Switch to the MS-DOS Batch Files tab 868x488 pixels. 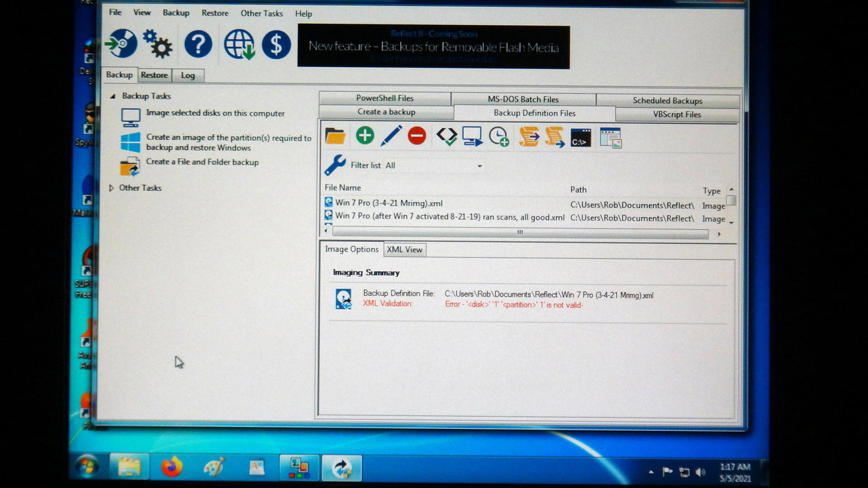tap(524, 99)
